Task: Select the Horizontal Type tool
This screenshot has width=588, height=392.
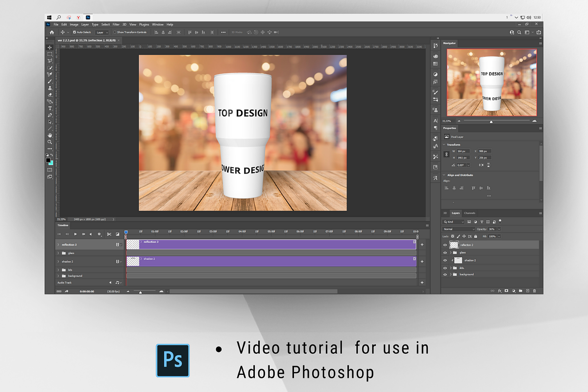Action: pyautogui.click(x=50, y=108)
